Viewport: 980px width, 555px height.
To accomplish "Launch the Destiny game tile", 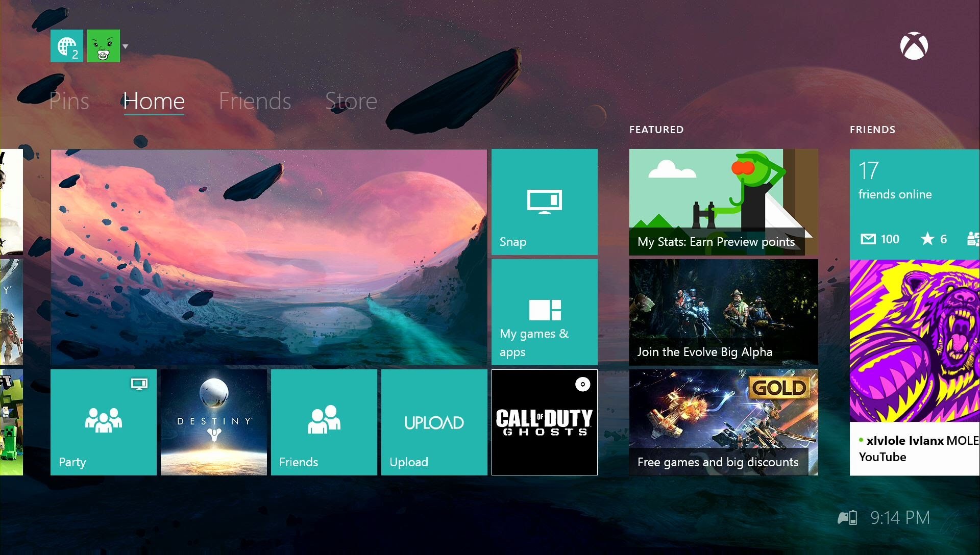I will pyautogui.click(x=214, y=422).
